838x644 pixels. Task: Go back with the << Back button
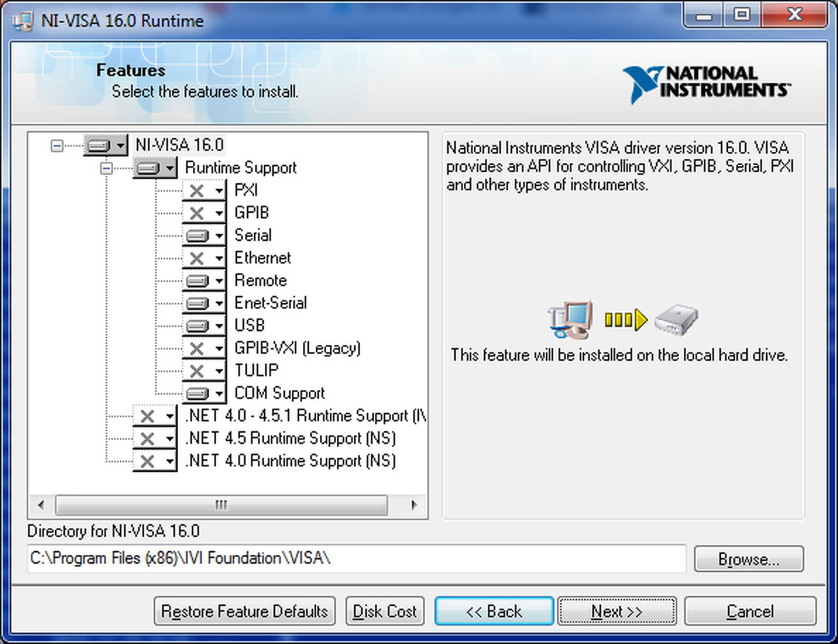tap(494, 611)
